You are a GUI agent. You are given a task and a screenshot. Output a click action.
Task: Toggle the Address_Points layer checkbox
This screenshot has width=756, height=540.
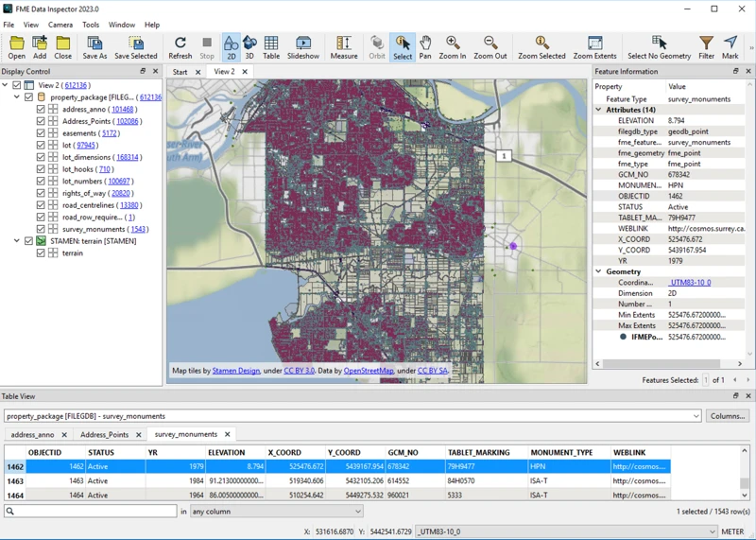click(41, 121)
